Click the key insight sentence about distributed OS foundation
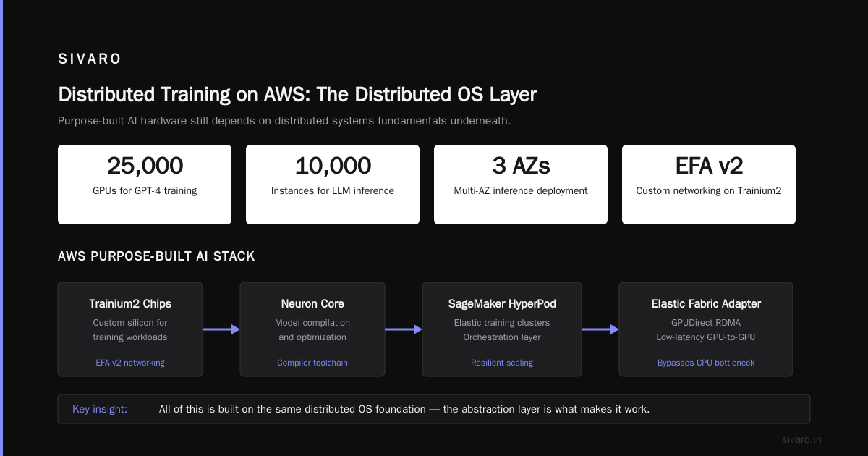868x456 pixels. click(x=404, y=409)
